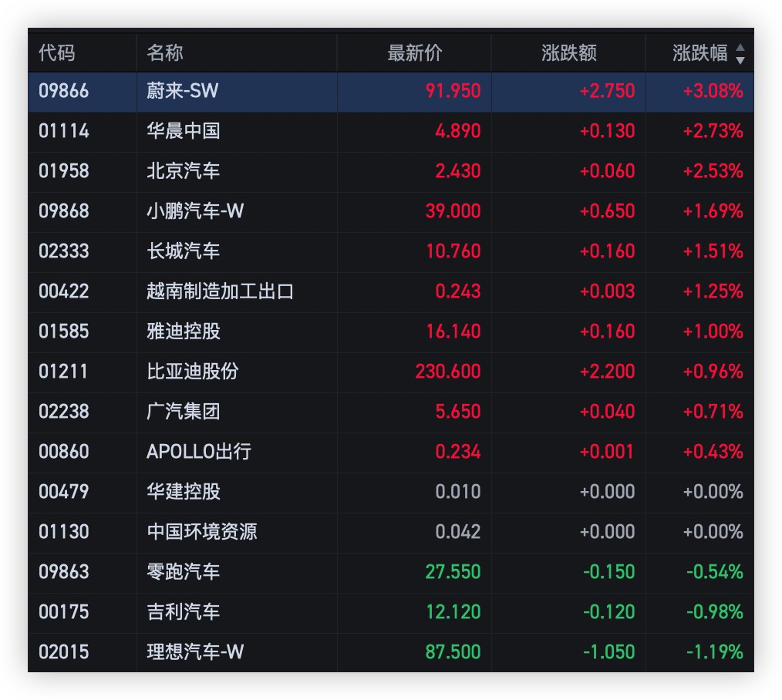Select the 比亚迪股份 price 230.600
782x700 pixels.
(447, 372)
